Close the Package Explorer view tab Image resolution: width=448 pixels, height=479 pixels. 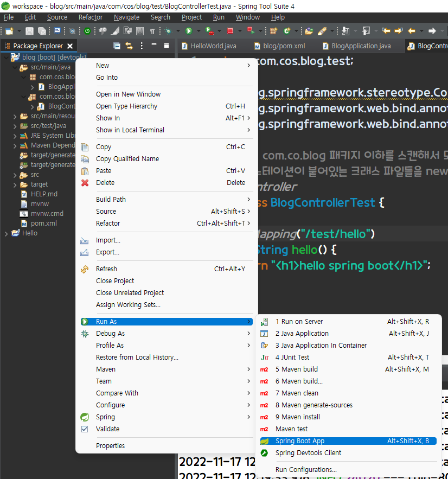(70, 46)
